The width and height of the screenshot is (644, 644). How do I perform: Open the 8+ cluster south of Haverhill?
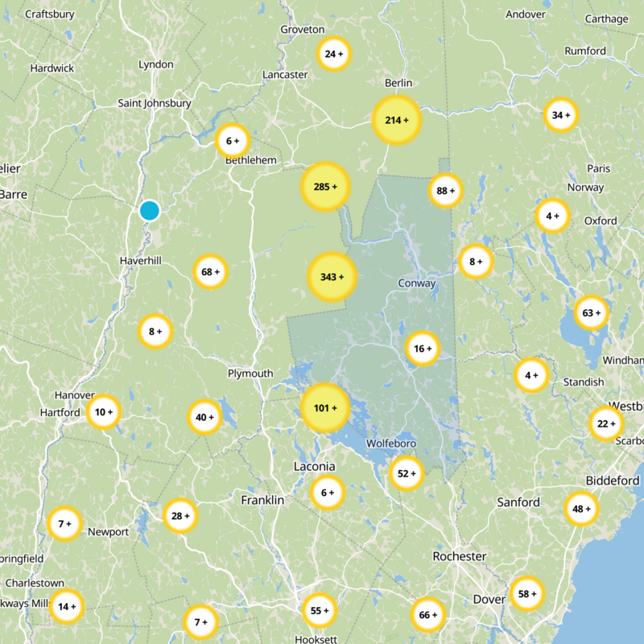tap(155, 332)
